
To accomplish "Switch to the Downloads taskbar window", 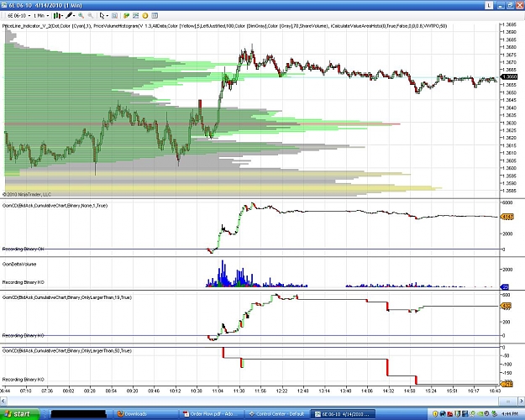I will point(146,414).
